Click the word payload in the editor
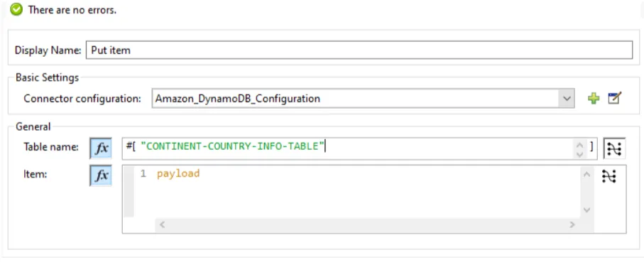 [178, 174]
